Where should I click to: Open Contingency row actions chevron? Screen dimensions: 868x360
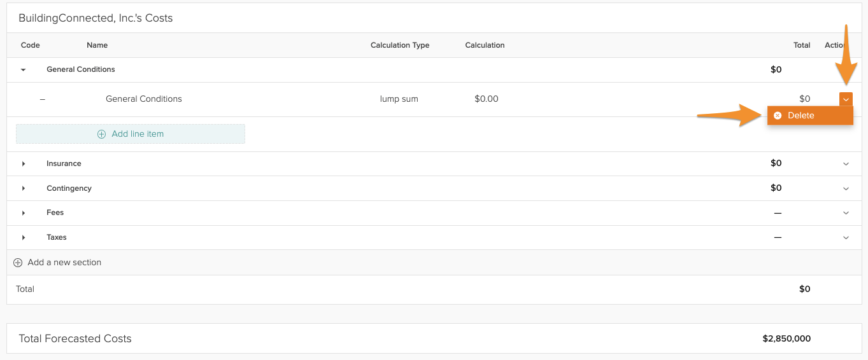pos(846,189)
